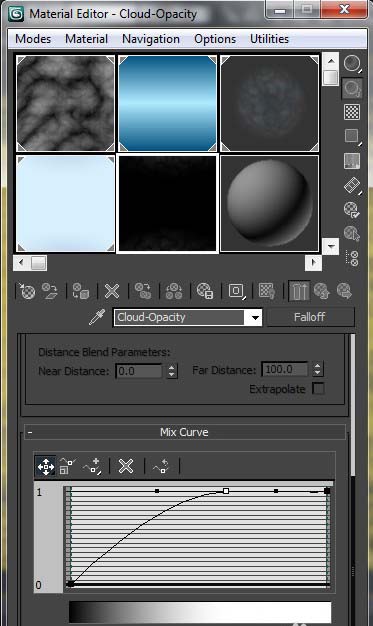Click Go Forward to Sibling icon
The width and height of the screenshot is (373, 626).
pos(344,291)
